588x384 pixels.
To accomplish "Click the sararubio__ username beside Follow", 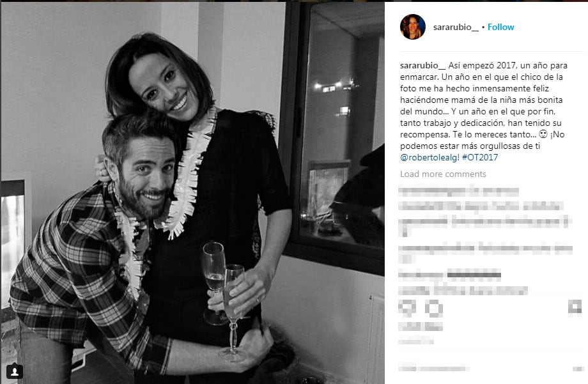I will 456,27.
